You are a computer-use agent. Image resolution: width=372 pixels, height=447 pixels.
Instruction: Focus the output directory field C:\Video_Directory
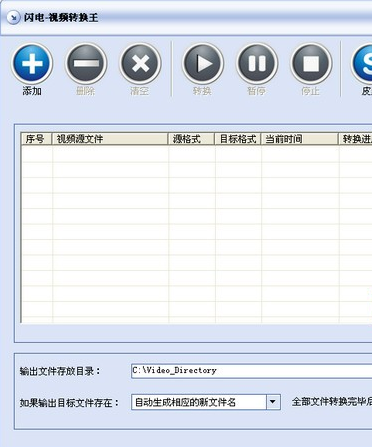pos(252,371)
